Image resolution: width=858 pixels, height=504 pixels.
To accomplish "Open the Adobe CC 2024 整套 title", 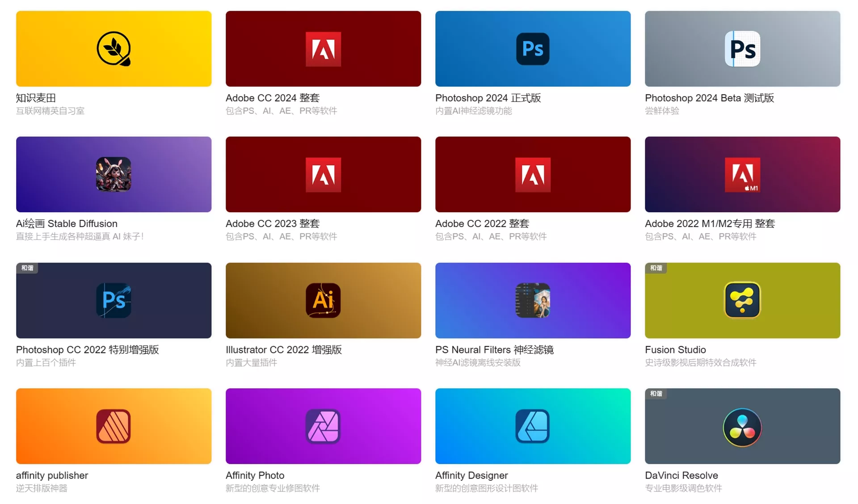I will pyautogui.click(x=273, y=98).
